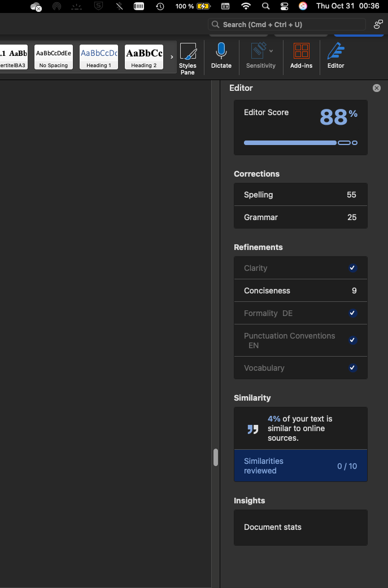Start Dictate with the microphone icon

(x=221, y=55)
